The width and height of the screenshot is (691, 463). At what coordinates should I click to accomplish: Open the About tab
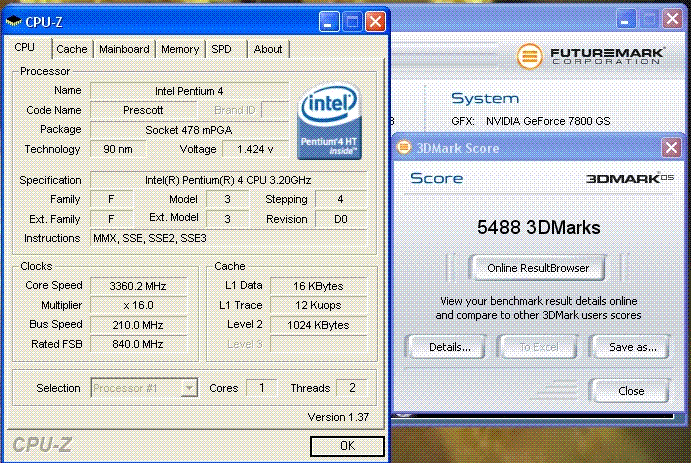pos(268,49)
